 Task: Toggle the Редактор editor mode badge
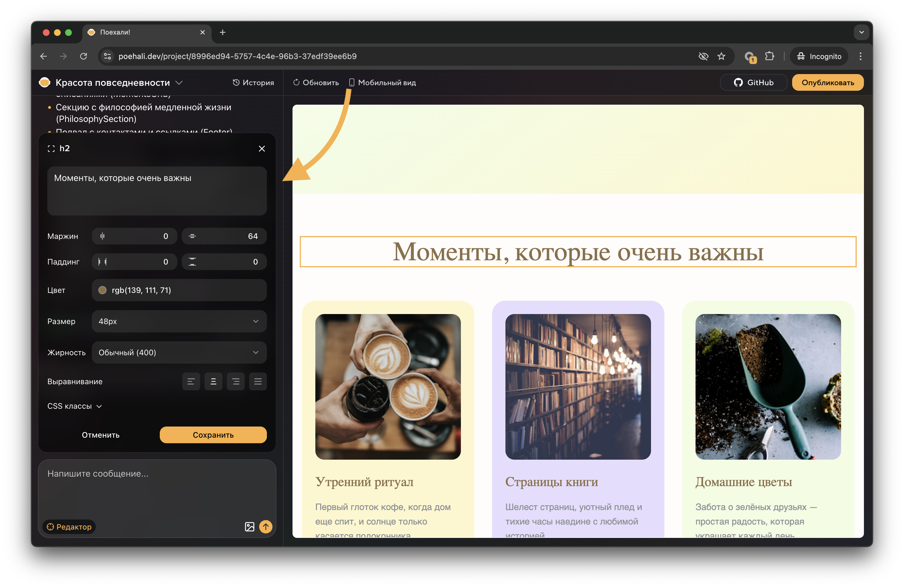(x=68, y=527)
